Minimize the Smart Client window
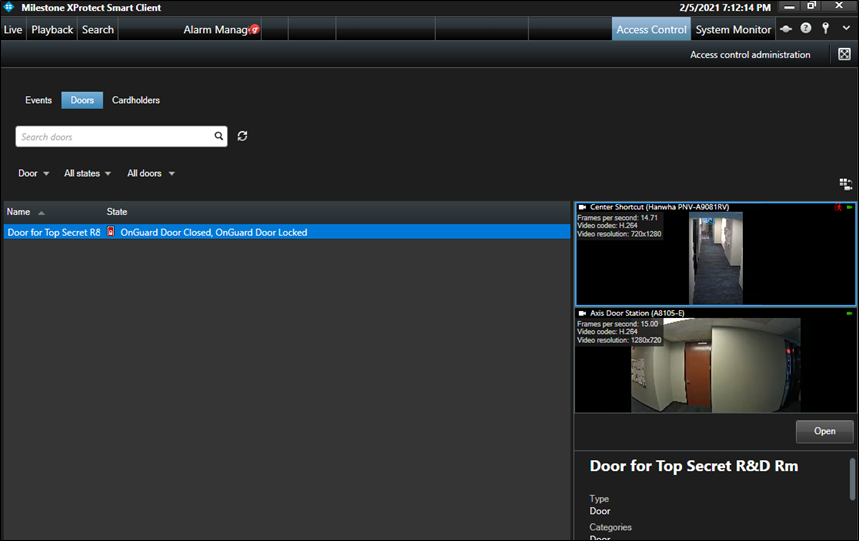This screenshot has width=859, height=541. (x=789, y=7)
